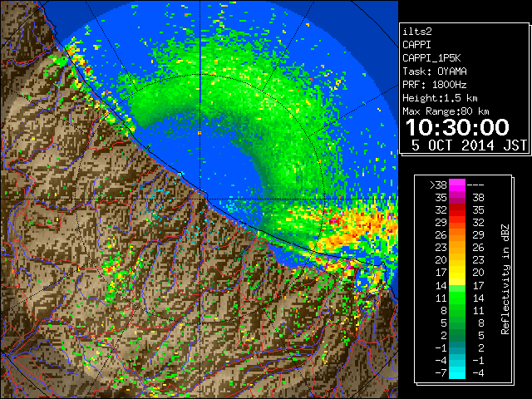Viewport: 532px width, 399px height.
Task: Click the '-7' legend value
Action: (x=441, y=373)
